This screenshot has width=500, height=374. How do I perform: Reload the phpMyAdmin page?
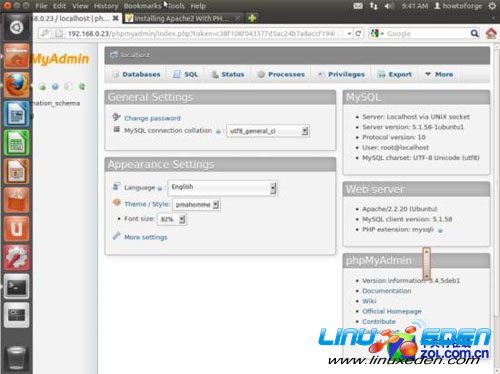point(358,33)
